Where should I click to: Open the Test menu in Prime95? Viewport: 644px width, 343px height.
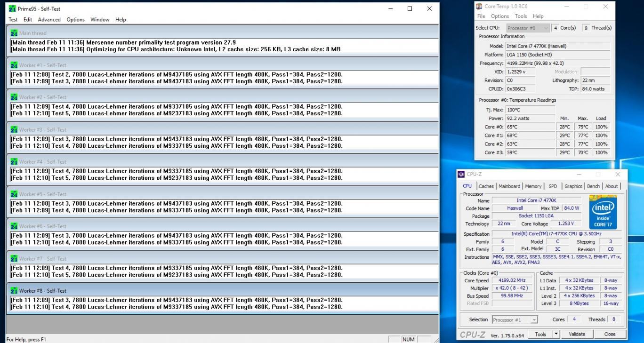tap(13, 20)
